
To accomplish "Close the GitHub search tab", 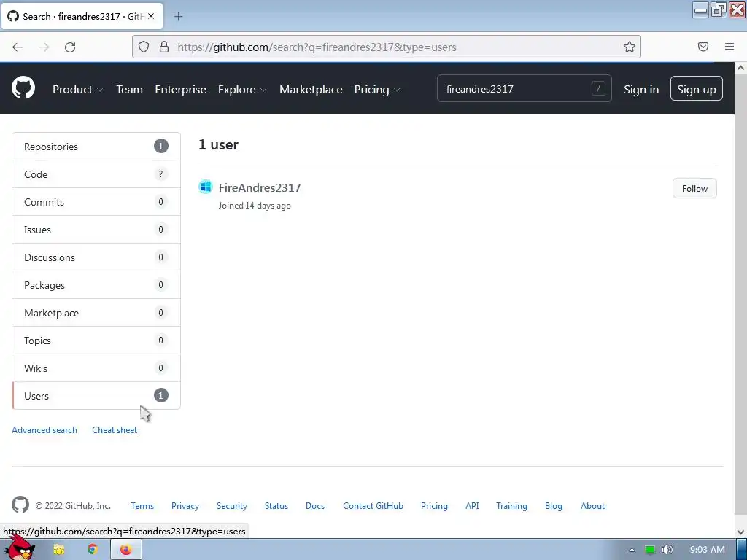I will click(151, 16).
